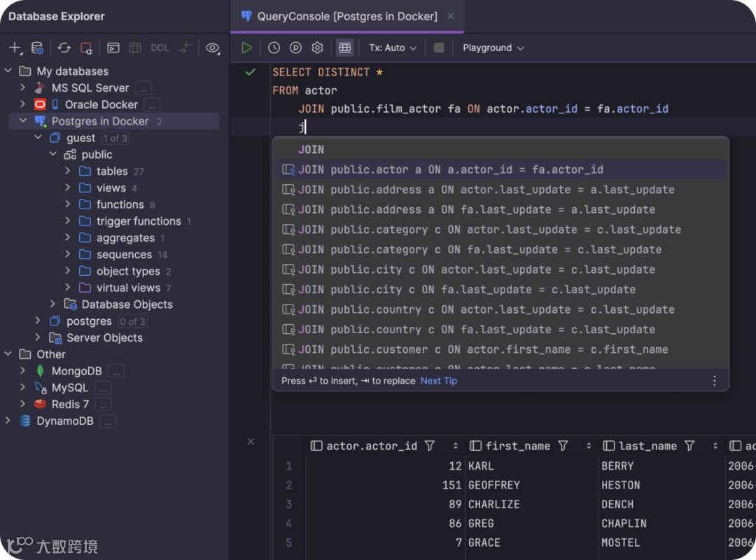Toggle the eye view options icon
756x560 pixels.
213,48
